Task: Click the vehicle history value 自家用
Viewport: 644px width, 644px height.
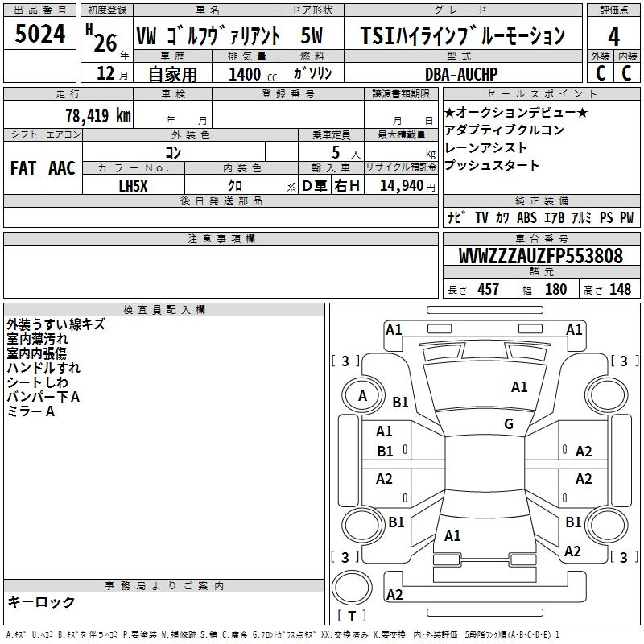Action: (172, 74)
